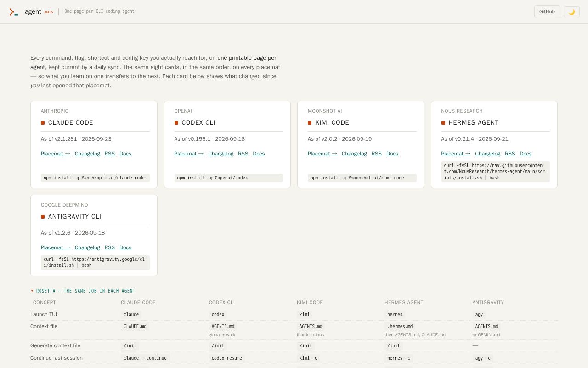Open the Codex CLI Changelog

pos(220,154)
